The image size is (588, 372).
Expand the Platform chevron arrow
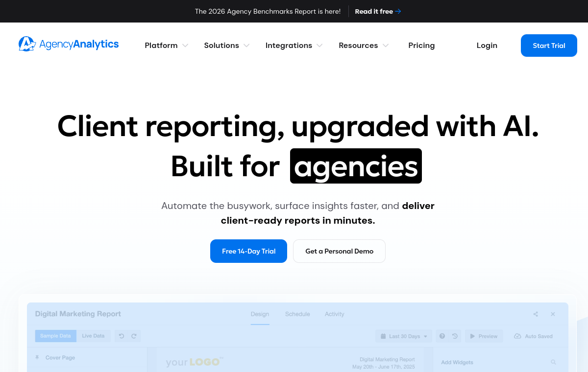click(185, 46)
